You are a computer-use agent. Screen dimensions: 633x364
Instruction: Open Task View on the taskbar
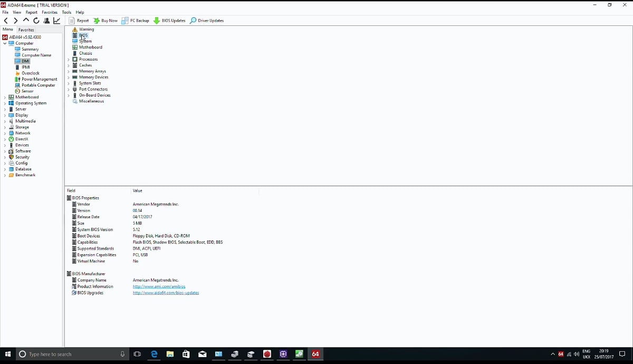click(x=137, y=354)
